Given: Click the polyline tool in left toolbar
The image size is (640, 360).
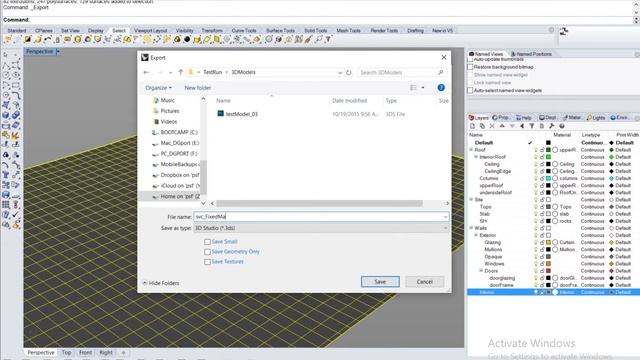Looking at the screenshot, I should point(6,66).
